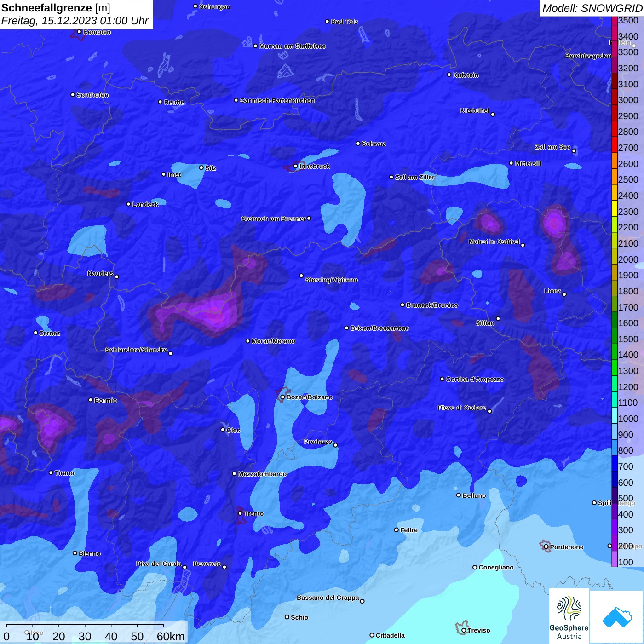Click the 'Conegliano' label
This screenshot has height=644, width=644.
click(496, 567)
